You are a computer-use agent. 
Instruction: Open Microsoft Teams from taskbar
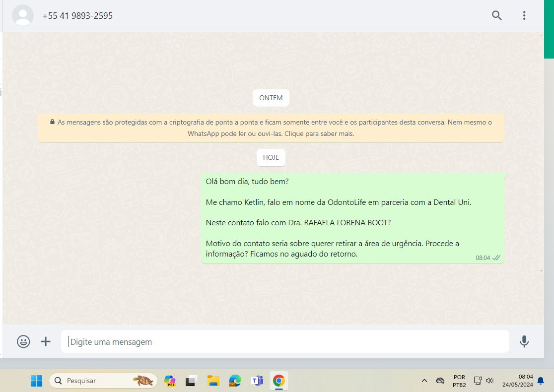coord(257,381)
